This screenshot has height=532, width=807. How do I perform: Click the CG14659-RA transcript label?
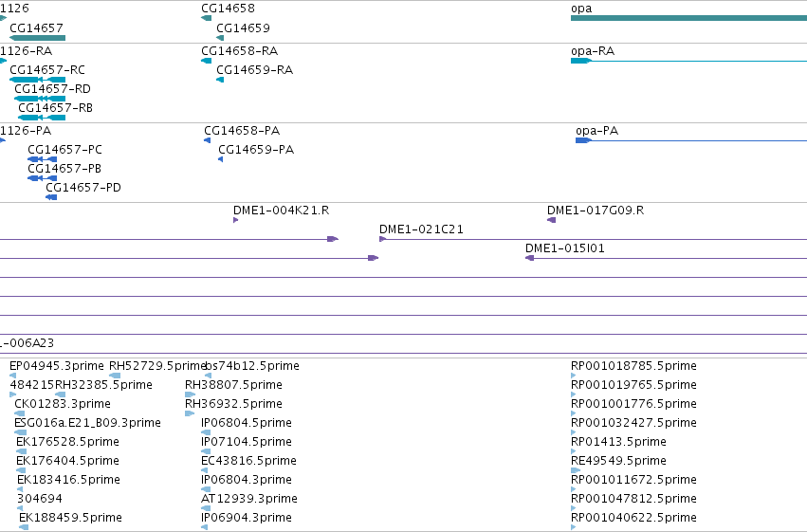click(x=255, y=69)
